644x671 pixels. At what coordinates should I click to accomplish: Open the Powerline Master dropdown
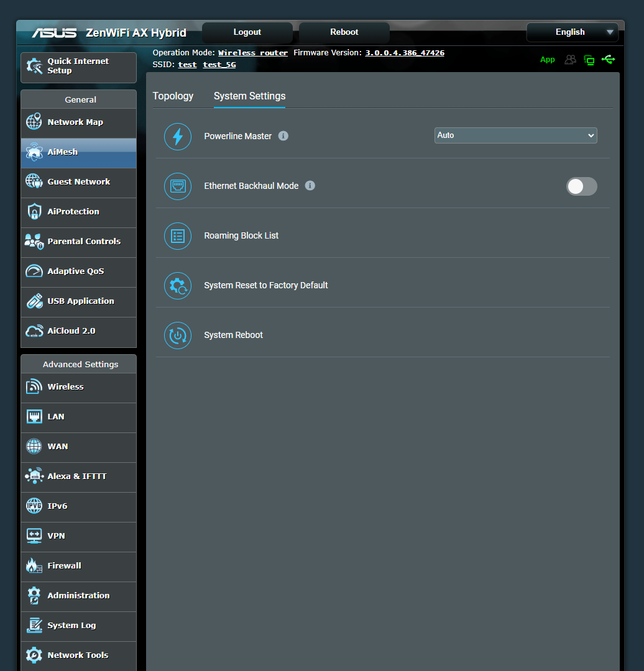(x=515, y=135)
